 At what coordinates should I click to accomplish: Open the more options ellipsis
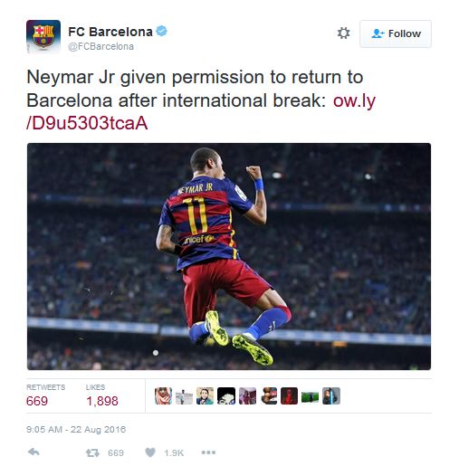(x=209, y=452)
